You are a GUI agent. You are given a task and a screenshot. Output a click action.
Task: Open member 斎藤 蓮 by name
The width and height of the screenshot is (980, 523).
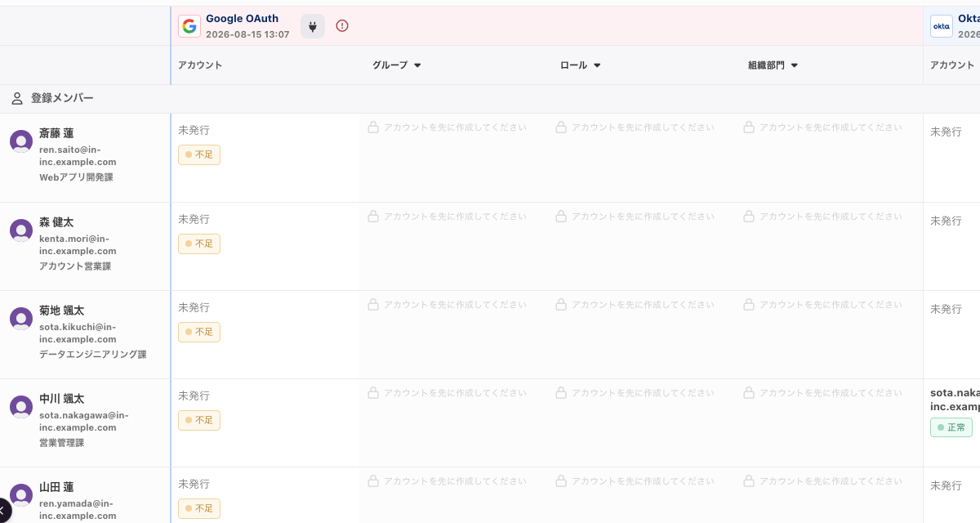tap(56, 133)
